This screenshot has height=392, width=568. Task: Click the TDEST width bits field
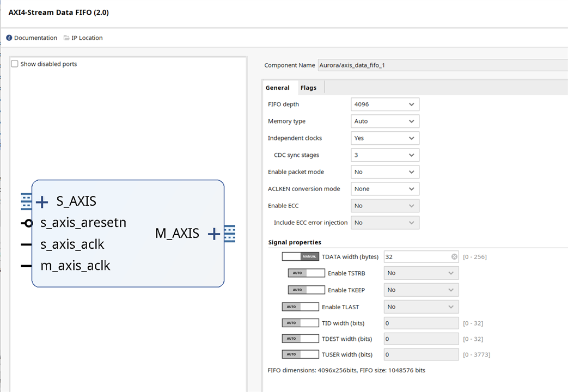click(422, 339)
